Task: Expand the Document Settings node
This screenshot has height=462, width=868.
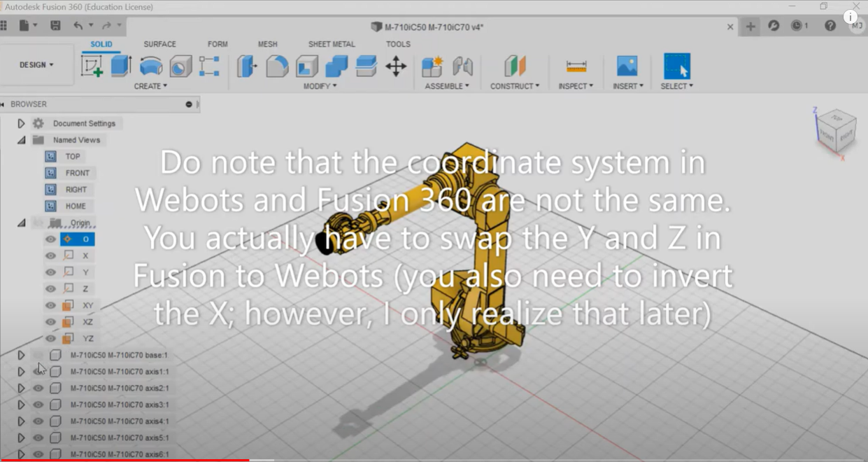Action: coord(21,123)
